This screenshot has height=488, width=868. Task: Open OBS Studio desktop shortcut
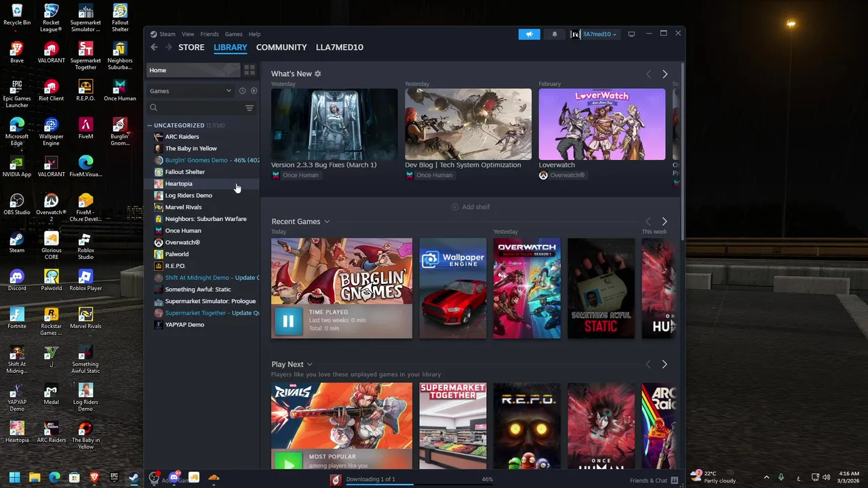(x=17, y=204)
